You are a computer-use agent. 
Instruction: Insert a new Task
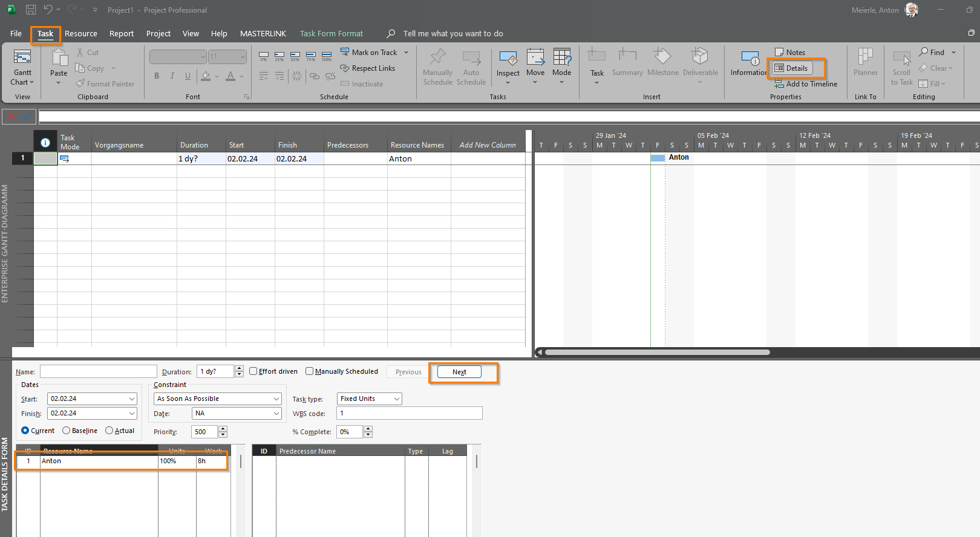click(597, 67)
